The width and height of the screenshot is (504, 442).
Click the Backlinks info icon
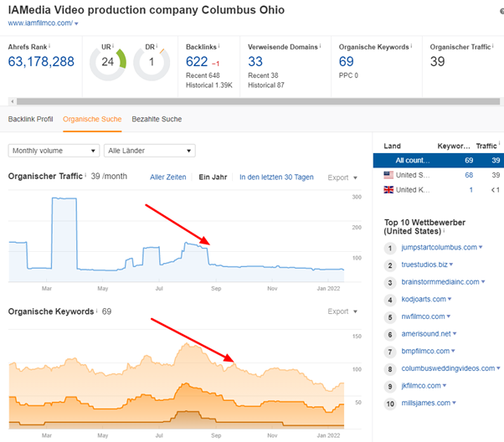tap(219, 46)
